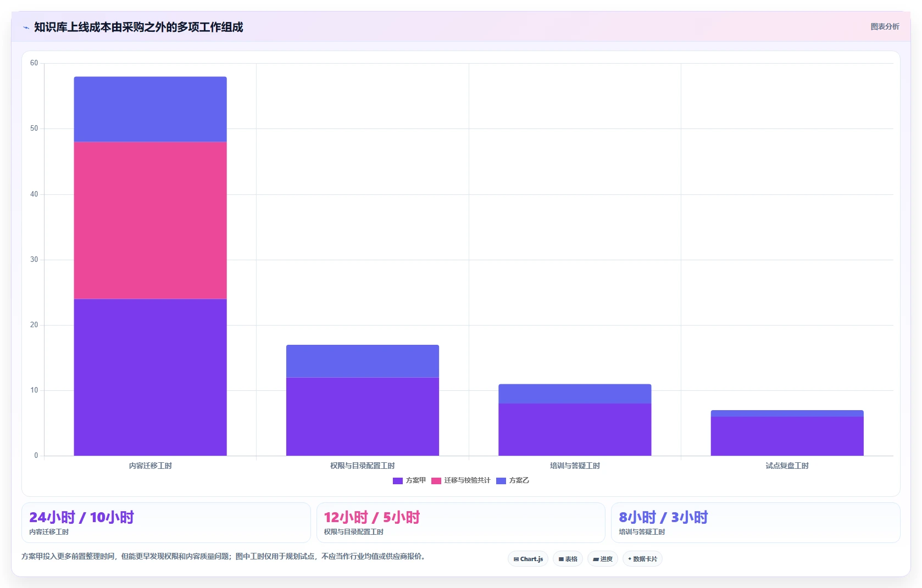Click the purple segment of 培训与答疑工时 bar
The image size is (922, 588).
[x=575, y=429]
